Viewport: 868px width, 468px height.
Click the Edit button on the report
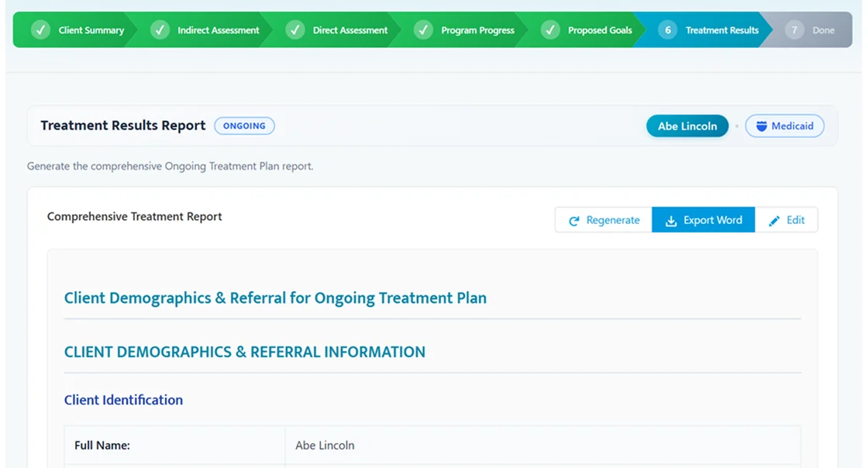(x=788, y=220)
